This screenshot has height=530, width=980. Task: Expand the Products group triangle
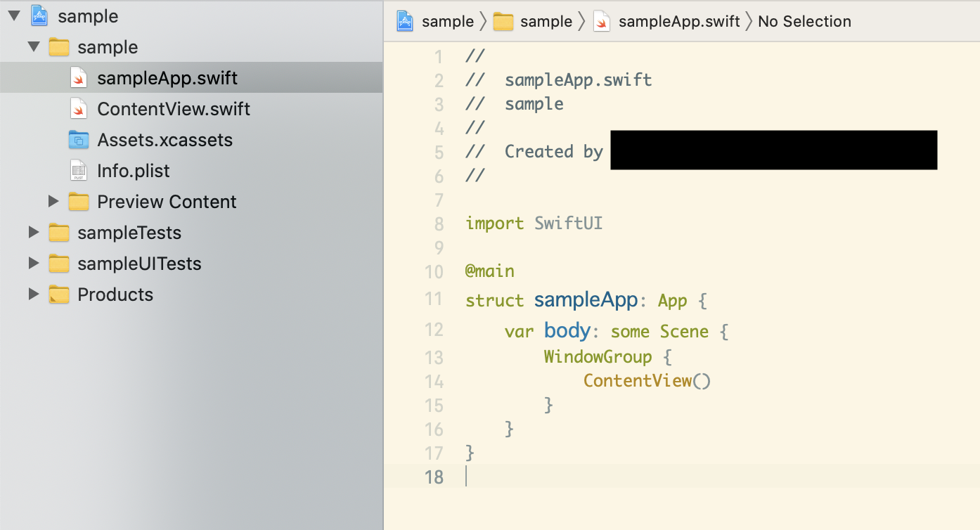tap(34, 295)
